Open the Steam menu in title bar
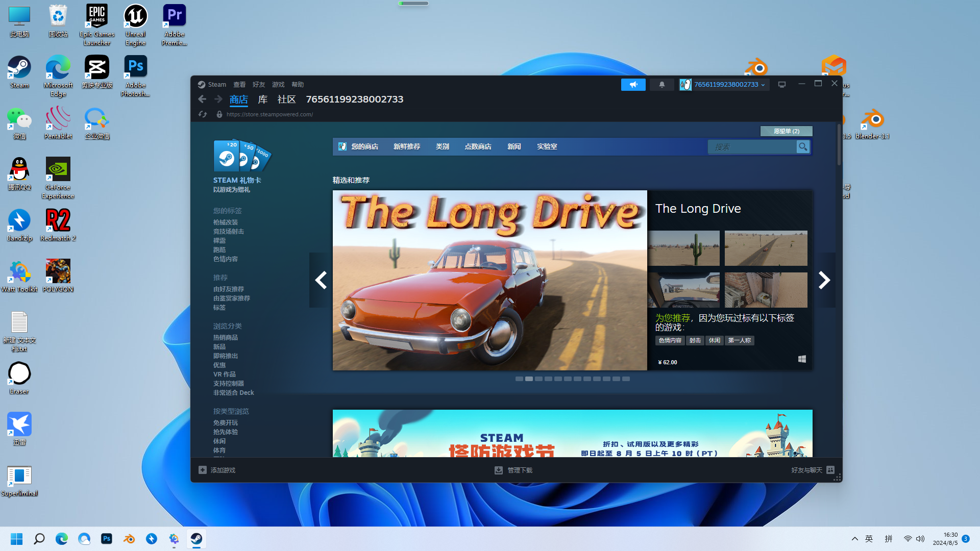The height and width of the screenshot is (551, 980). [217, 85]
